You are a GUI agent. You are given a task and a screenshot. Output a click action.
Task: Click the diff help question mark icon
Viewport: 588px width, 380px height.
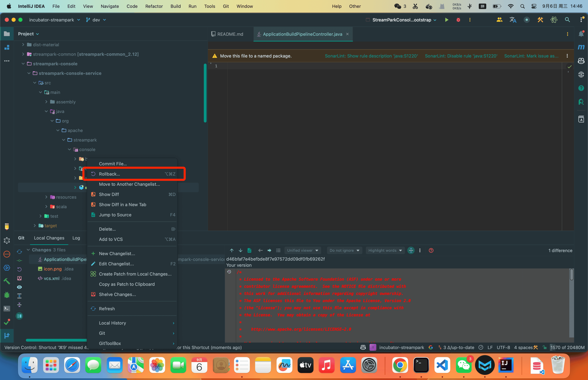(431, 250)
